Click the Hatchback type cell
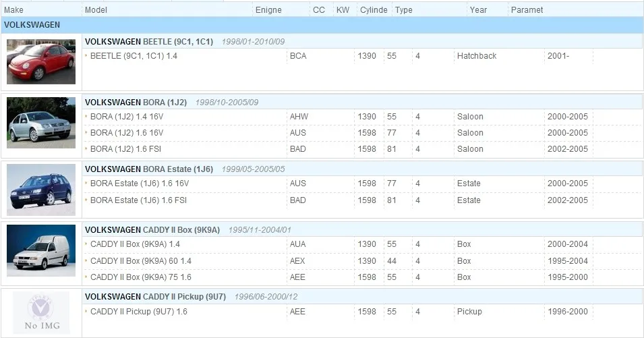 pyautogui.click(x=477, y=56)
